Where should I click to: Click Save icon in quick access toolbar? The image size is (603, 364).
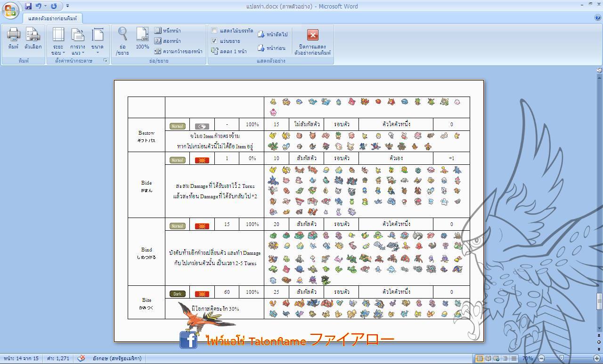(x=28, y=6)
